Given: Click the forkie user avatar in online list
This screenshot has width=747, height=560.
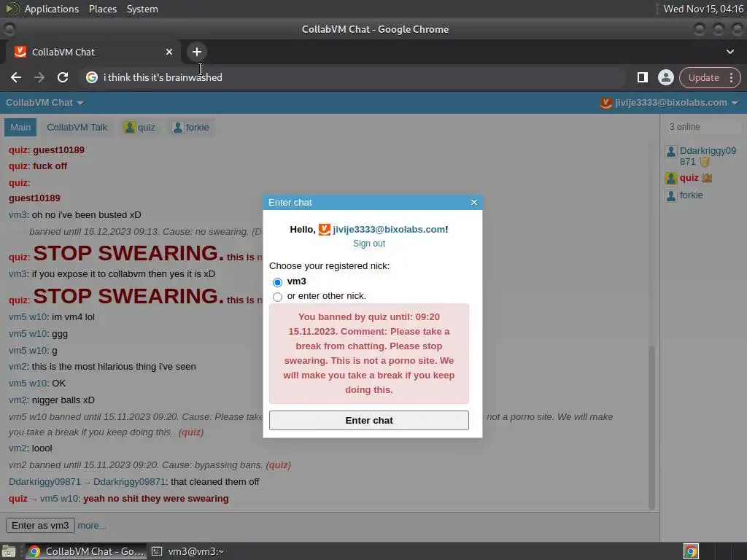Looking at the screenshot, I should 671,195.
